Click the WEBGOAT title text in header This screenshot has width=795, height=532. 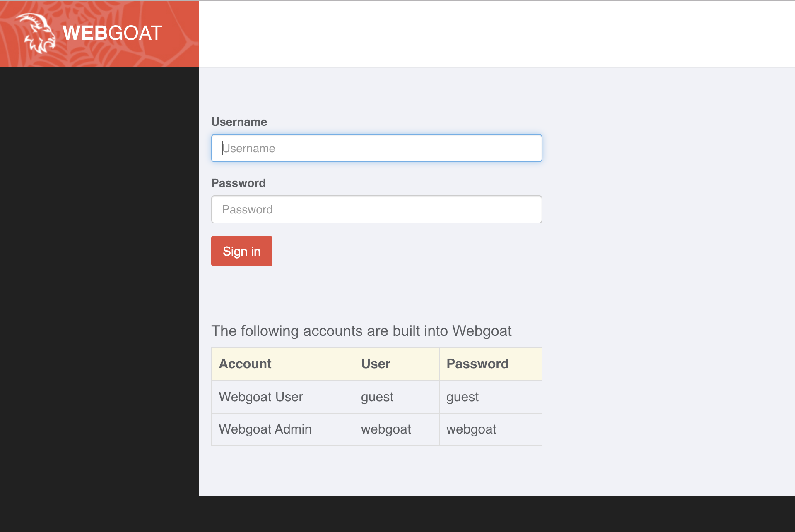[112, 33]
